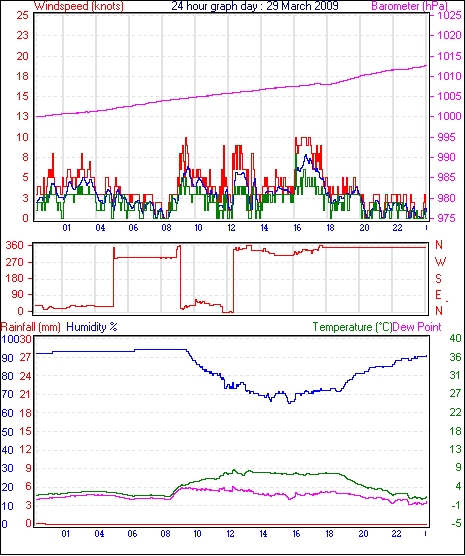Click the 16 hour marker on wind graph
Image resolution: width=465 pixels, height=556 pixels.
tap(297, 227)
